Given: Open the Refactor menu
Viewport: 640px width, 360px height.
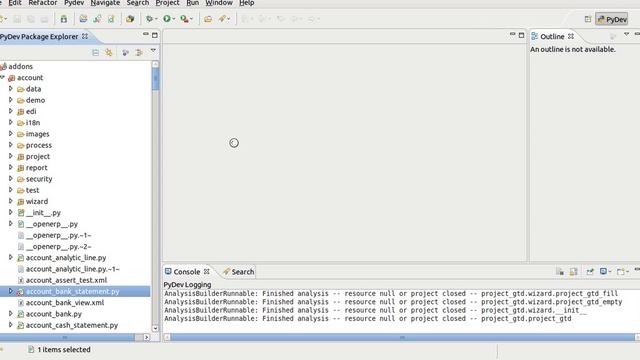Looking at the screenshot, I should pyautogui.click(x=43, y=3).
